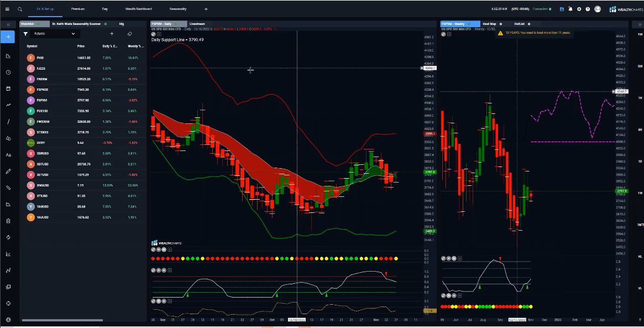Screen dimensions: 644x328
Task: Click the circular sync arrows icon in the sidebar
Action: point(8,238)
